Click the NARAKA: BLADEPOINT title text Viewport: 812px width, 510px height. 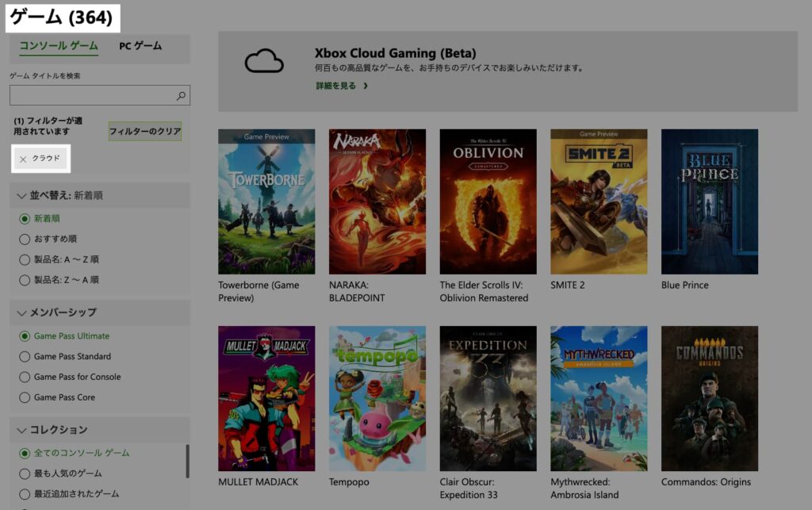click(358, 292)
